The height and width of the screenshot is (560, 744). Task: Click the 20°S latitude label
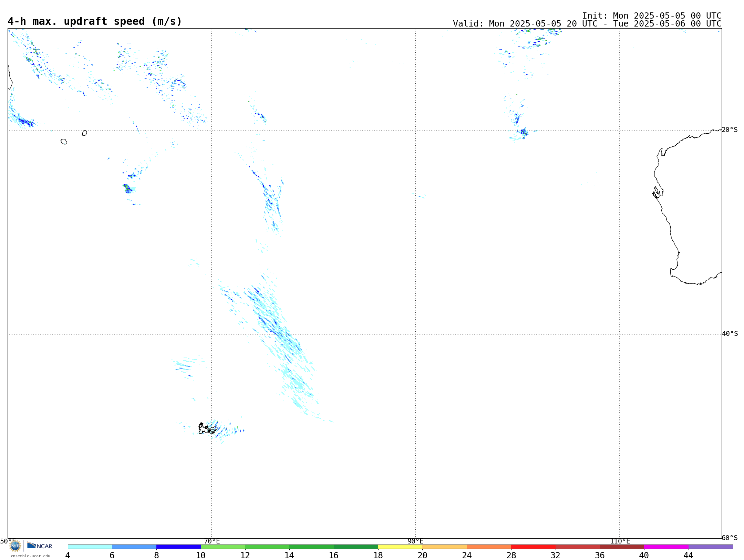pos(730,130)
